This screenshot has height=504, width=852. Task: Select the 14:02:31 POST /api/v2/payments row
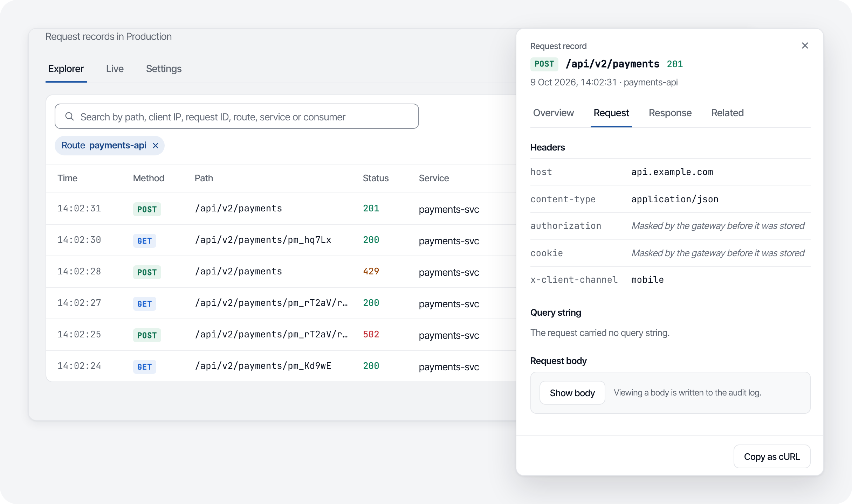[281, 209]
